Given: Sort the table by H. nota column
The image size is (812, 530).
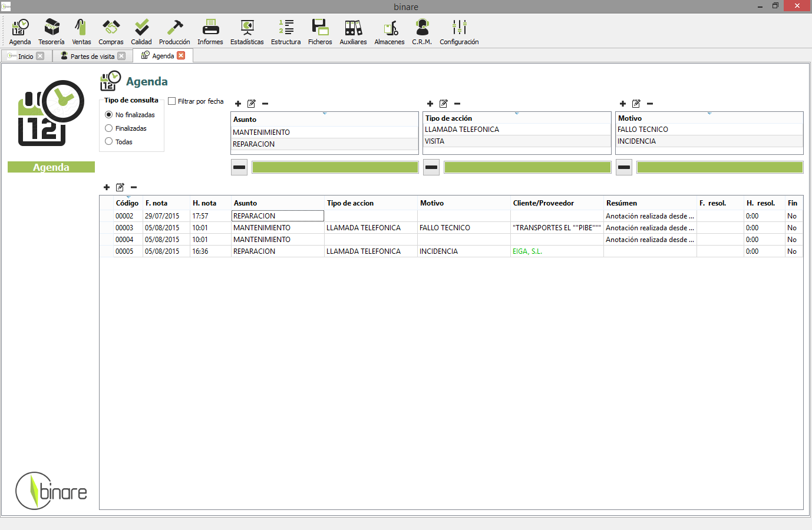Looking at the screenshot, I should point(210,203).
